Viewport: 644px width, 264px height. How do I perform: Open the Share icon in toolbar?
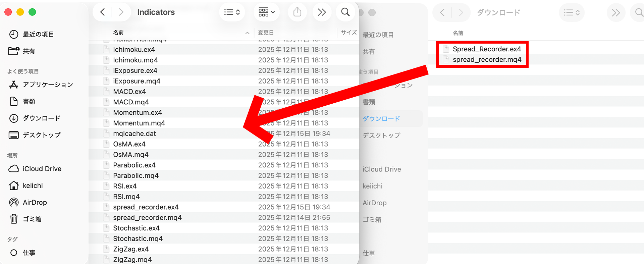pos(297,12)
